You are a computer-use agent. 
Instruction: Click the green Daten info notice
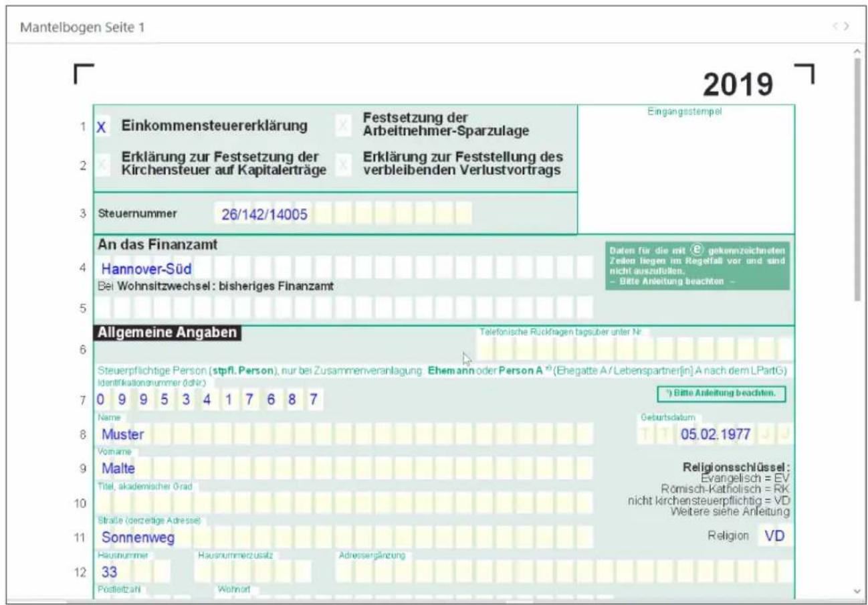click(x=696, y=266)
